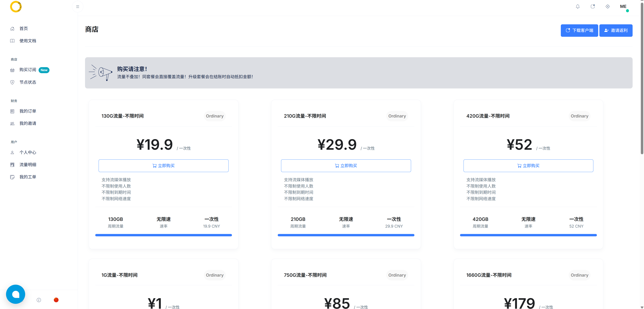Screen dimensions: 644x309
Task: Click the 1660G流量-不限时间 plan title
Action: tap(489, 275)
